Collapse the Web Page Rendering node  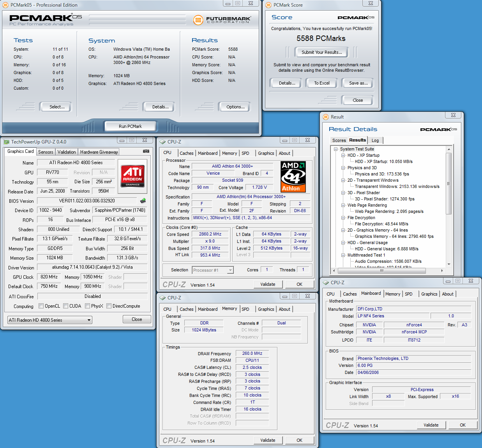[x=343, y=205]
